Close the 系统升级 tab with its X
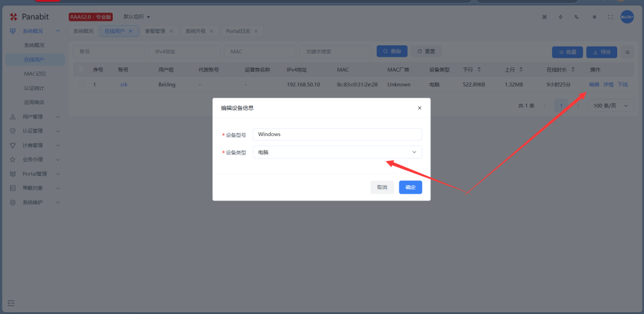The width and height of the screenshot is (644, 314). click(x=212, y=31)
